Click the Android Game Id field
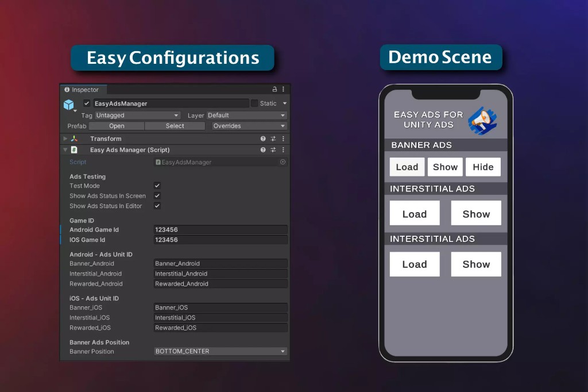 click(220, 229)
